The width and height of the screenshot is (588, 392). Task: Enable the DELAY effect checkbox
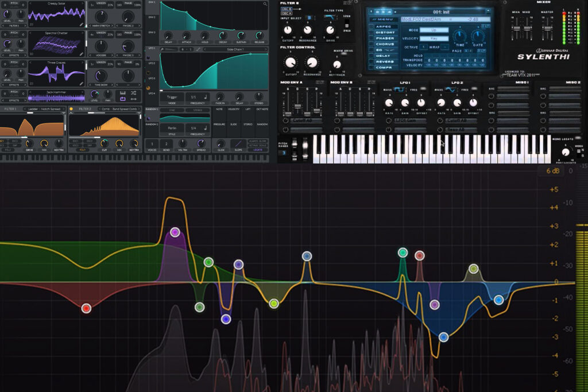[x=372, y=56]
